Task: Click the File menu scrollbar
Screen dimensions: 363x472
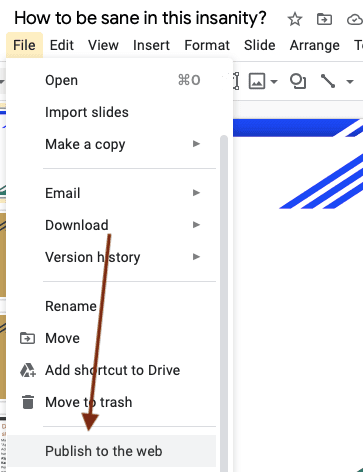Action: [224, 303]
